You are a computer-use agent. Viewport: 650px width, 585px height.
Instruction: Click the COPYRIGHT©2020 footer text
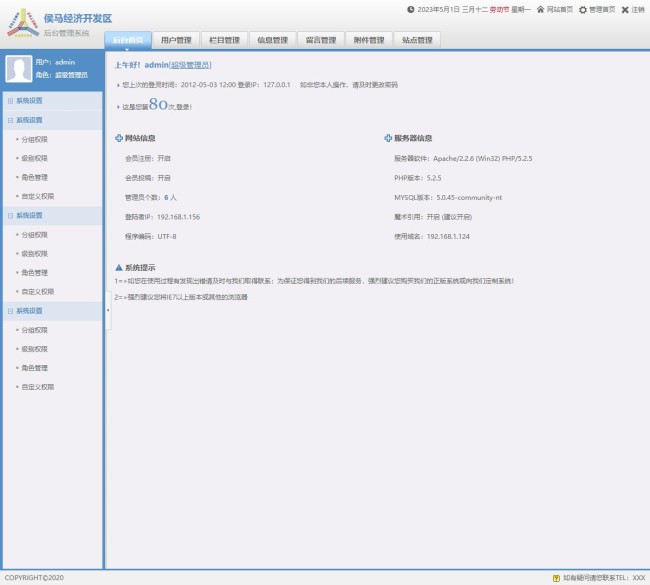[x=34, y=578]
